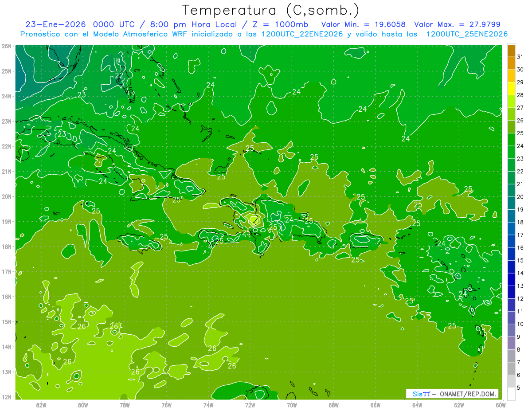This screenshot has height=411, width=532.
Task: Pick the orange legend swatch between 30 and 31
Action: click(x=511, y=63)
